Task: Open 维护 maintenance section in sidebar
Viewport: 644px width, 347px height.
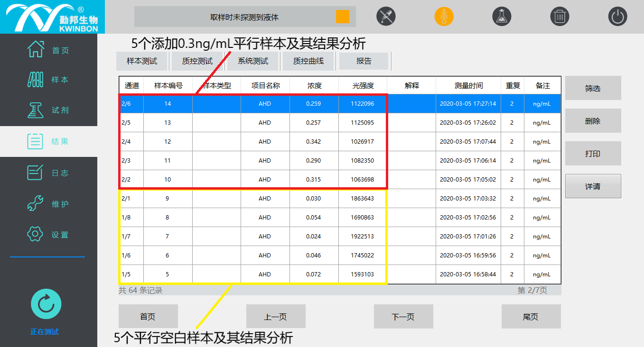Action: click(48, 204)
